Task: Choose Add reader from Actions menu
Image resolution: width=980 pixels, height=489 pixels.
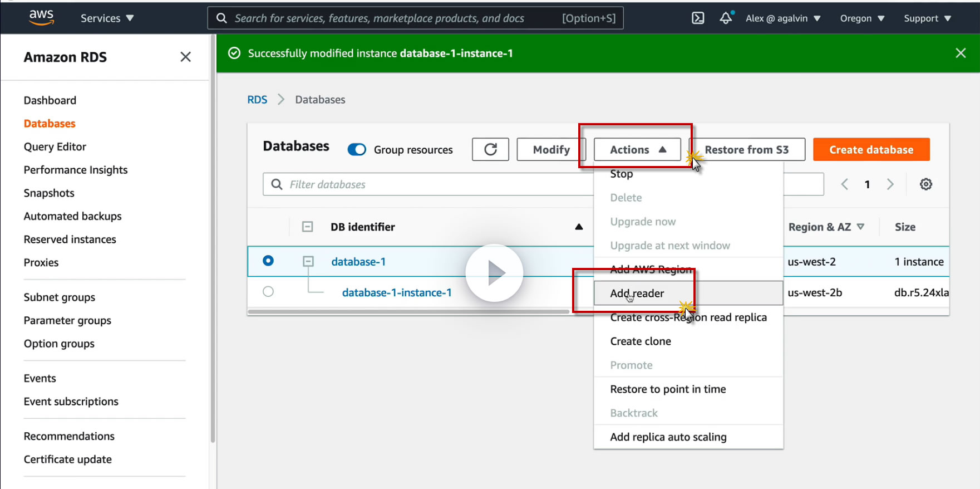Action: [637, 294]
